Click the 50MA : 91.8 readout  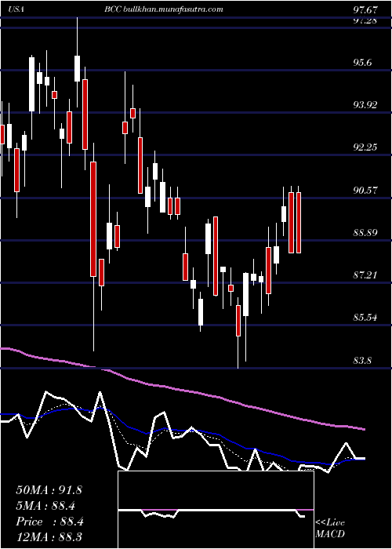[49, 490]
